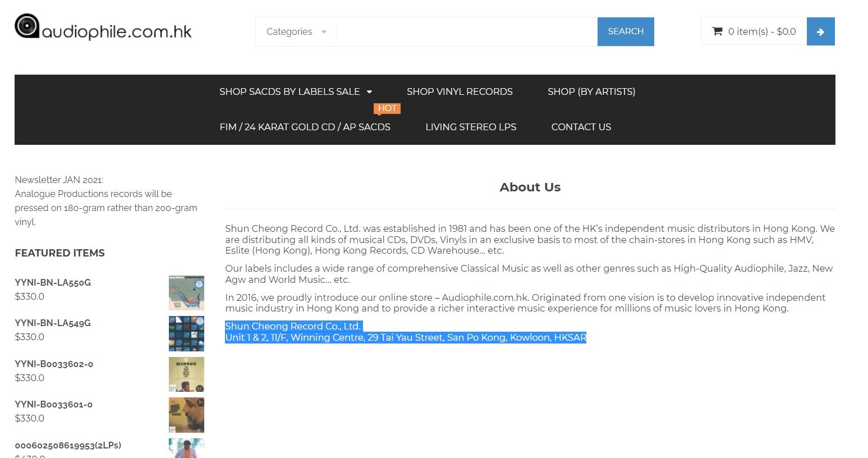Open the 000602508619953(2LPs) product link
This screenshot has width=868, height=458.
point(68,445)
